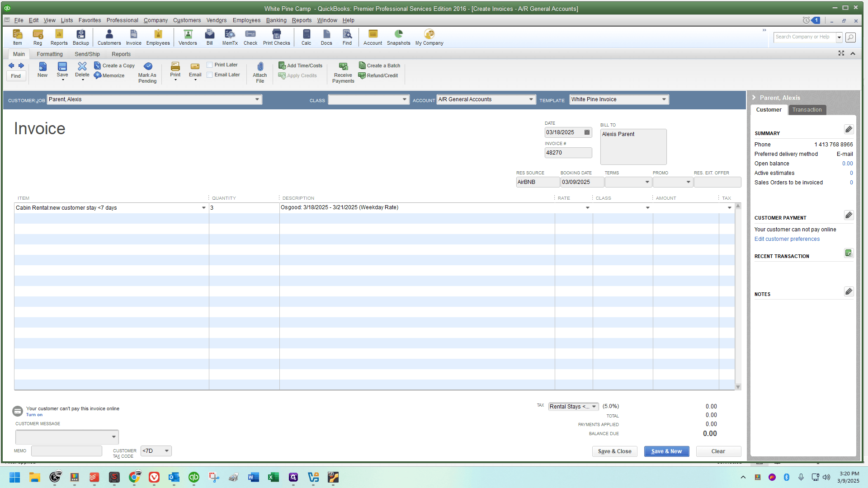Click Search Company or Help field
Screen dimensions: 868x488
click(x=804, y=37)
